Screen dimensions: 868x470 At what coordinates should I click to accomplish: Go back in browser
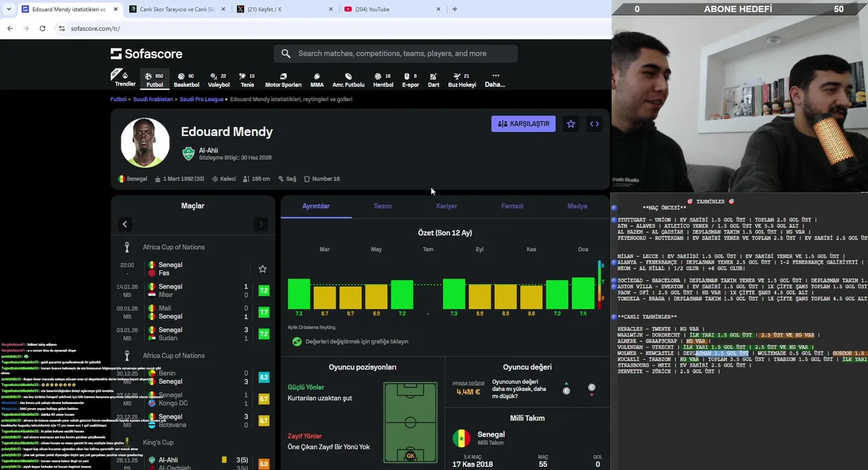[10, 29]
